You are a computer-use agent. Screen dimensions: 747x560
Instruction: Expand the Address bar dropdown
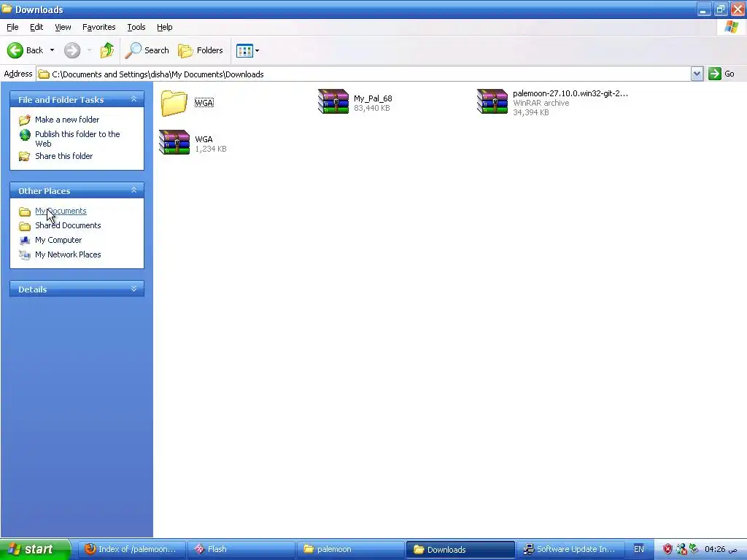pyautogui.click(x=697, y=74)
